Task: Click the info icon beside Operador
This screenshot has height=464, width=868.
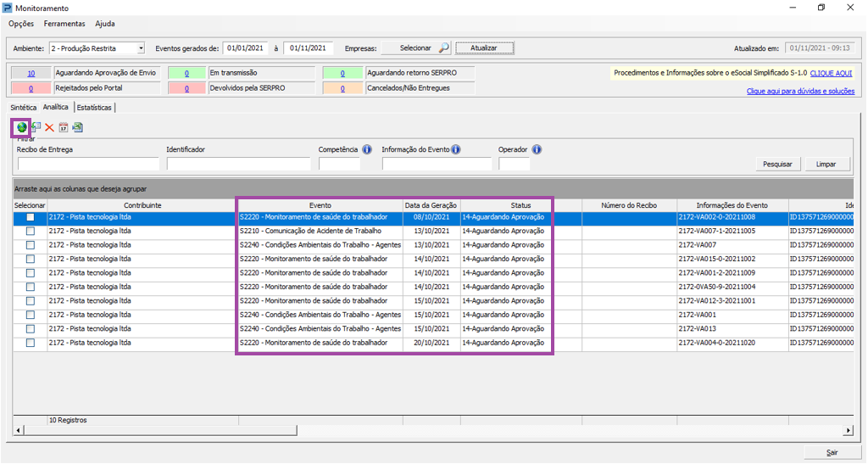Action: [537, 150]
